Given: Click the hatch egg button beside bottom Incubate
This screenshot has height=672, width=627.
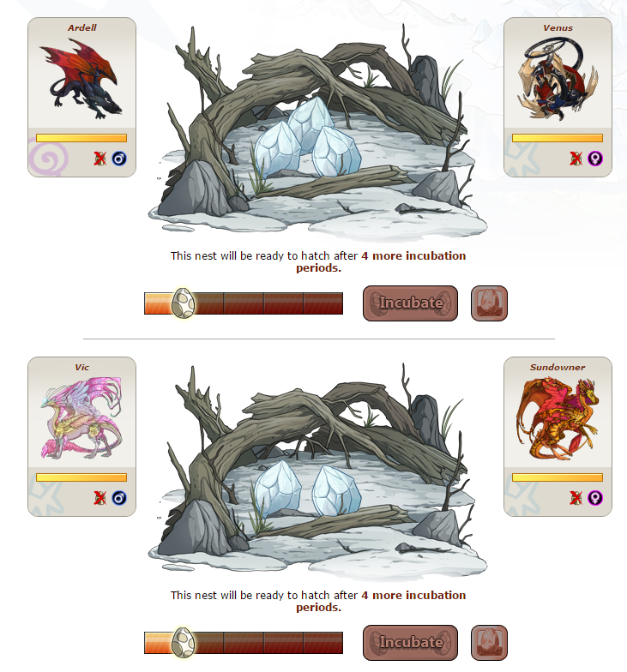Looking at the screenshot, I should 489,643.
